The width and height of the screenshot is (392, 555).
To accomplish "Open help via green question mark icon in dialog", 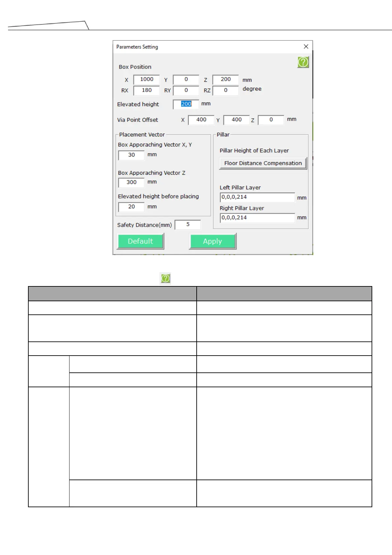I will click(303, 62).
